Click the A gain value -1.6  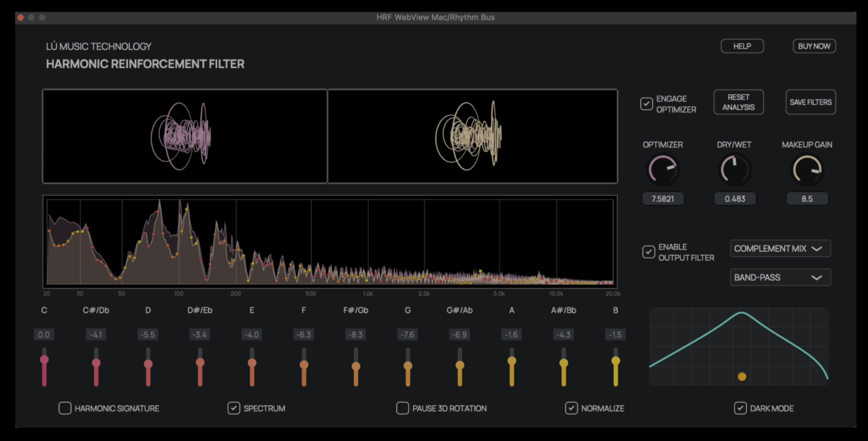point(512,335)
